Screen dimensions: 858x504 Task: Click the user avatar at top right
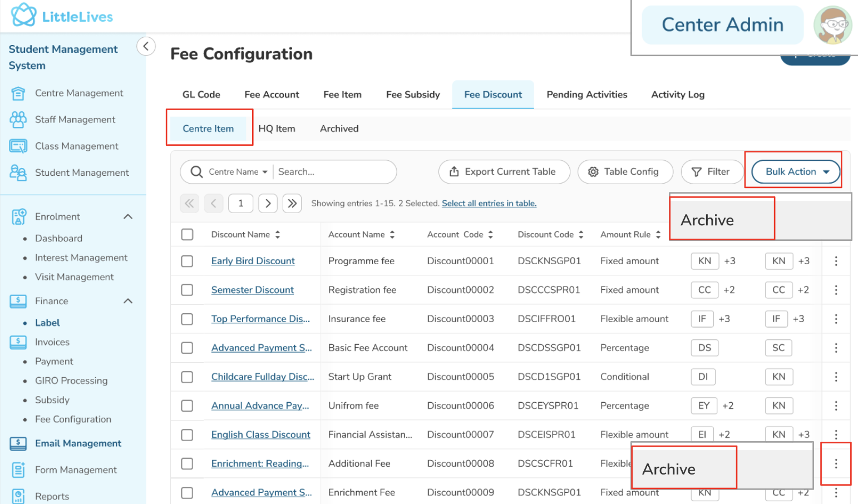coord(832,25)
